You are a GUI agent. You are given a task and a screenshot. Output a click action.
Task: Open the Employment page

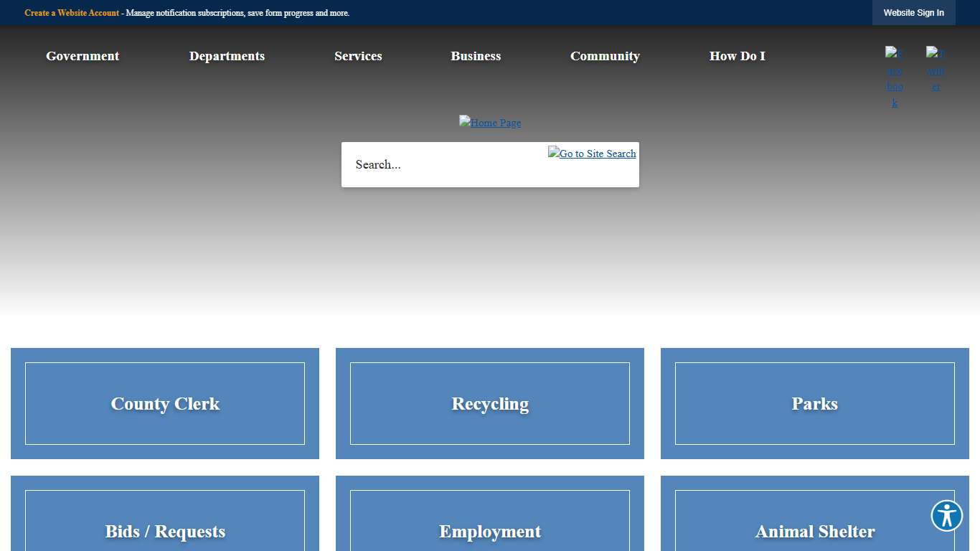tap(490, 532)
